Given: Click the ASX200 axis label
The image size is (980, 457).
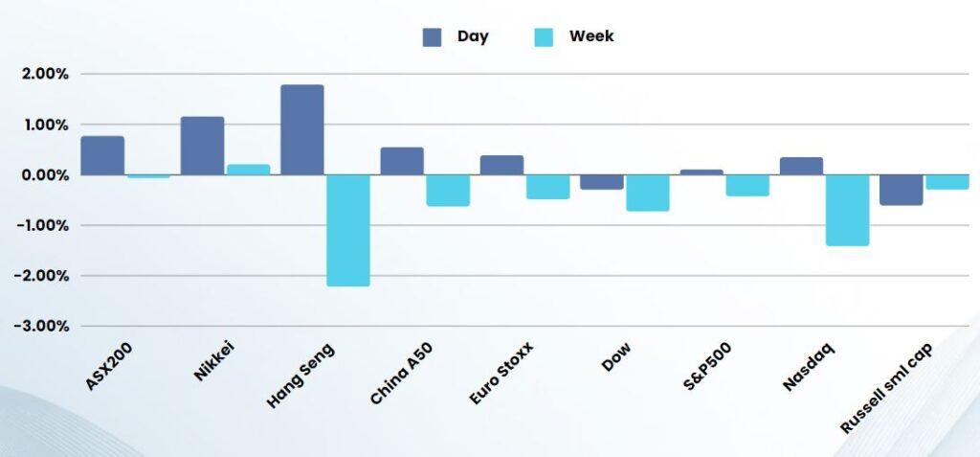Looking at the screenshot, I should [107, 368].
